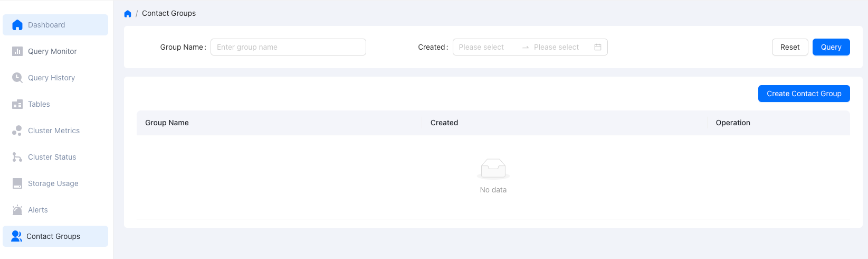The image size is (868, 259).
Task: Reset the filter form
Action: click(790, 47)
